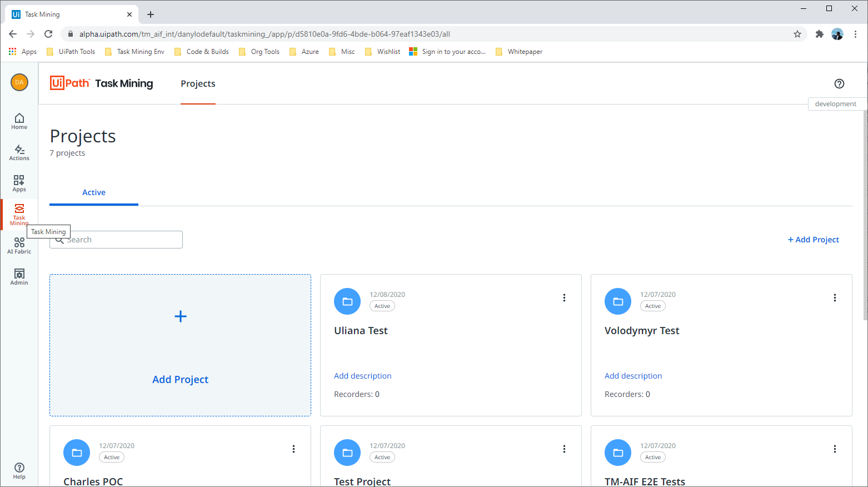Click the UiPath Task Mining logo
Image resolution: width=868 pixels, height=487 pixels.
coord(101,83)
